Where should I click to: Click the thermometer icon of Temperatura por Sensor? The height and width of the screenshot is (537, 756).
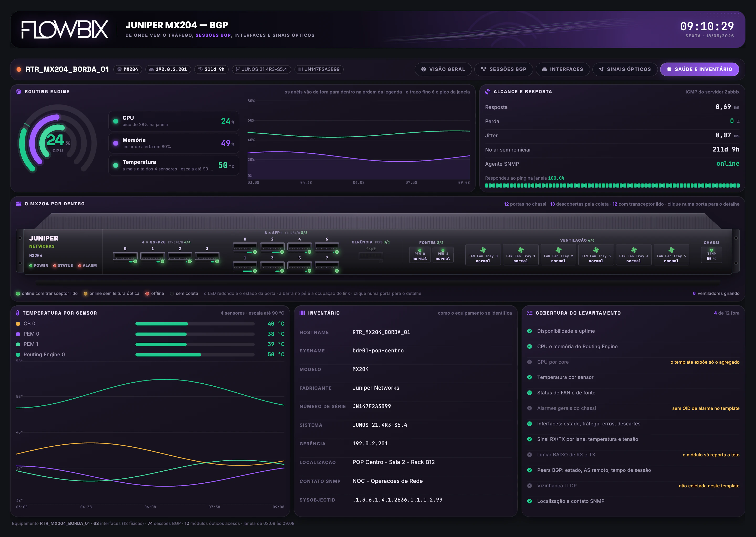(18, 313)
